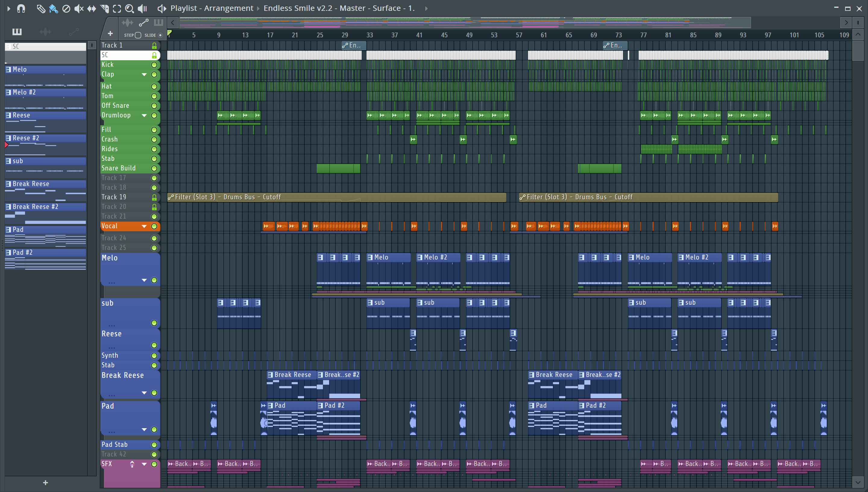This screenshot has width=868, height=492.
Task: Click the lock icon on Track 19
Action: click(x=154, y=197)
